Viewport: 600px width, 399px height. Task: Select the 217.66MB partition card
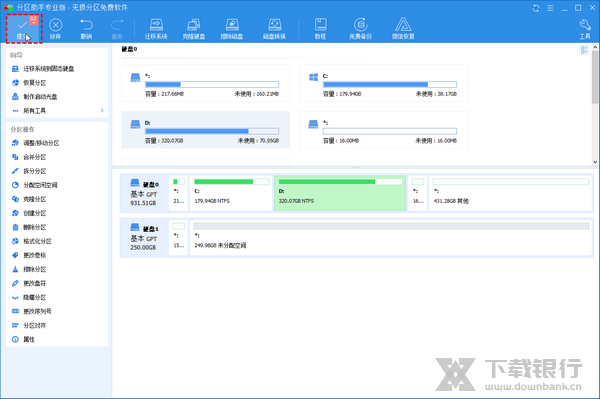(x=205, y=83)
